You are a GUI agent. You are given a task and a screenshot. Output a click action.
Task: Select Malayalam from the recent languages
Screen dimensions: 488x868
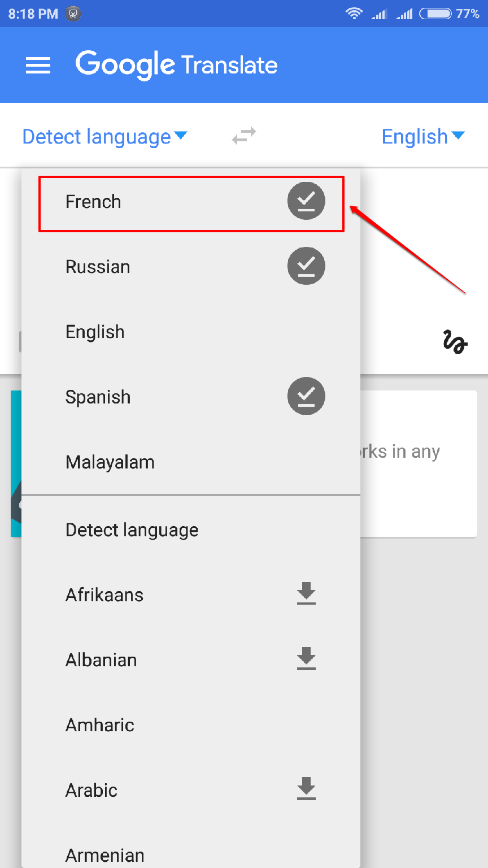191,462
